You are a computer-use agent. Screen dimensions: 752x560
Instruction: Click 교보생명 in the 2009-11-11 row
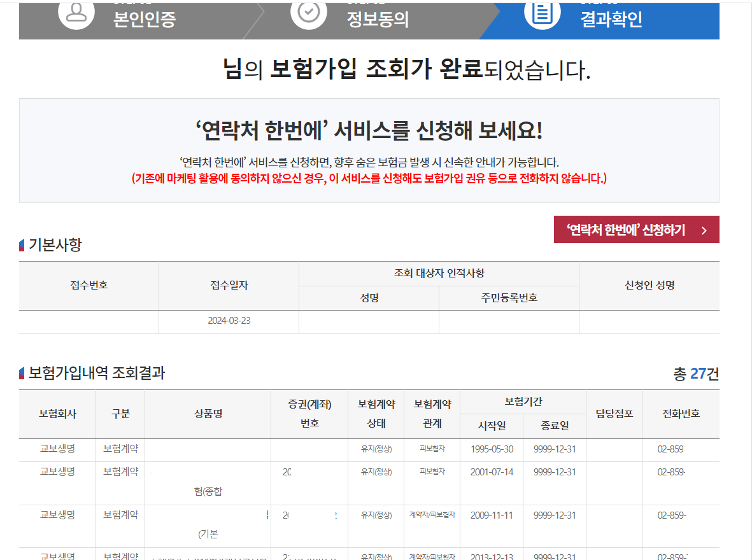tap(57, 515)
